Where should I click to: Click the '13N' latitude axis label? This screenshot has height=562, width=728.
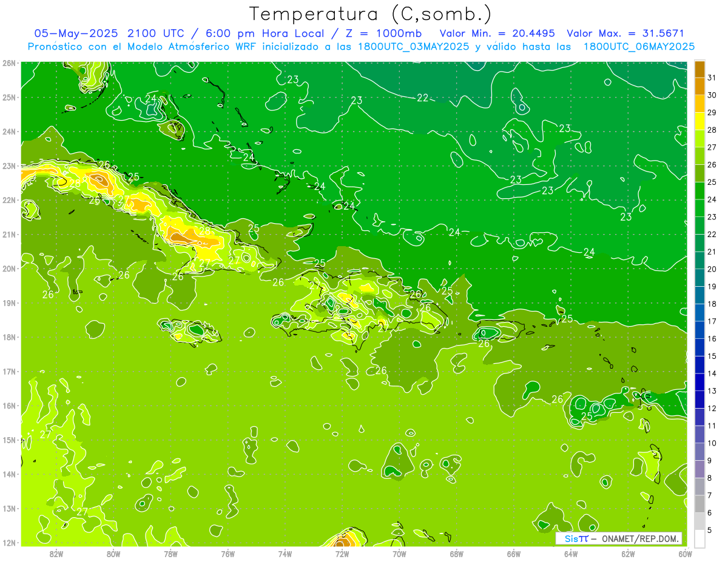pyautogui.click(x=8, y=509)
